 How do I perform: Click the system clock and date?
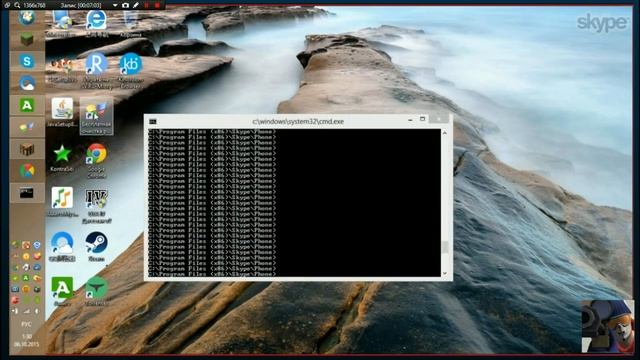tap(26, 340)
